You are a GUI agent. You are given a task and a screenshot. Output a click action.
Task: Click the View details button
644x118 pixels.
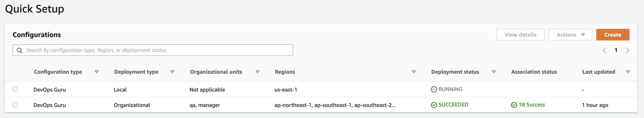point(520,35)
